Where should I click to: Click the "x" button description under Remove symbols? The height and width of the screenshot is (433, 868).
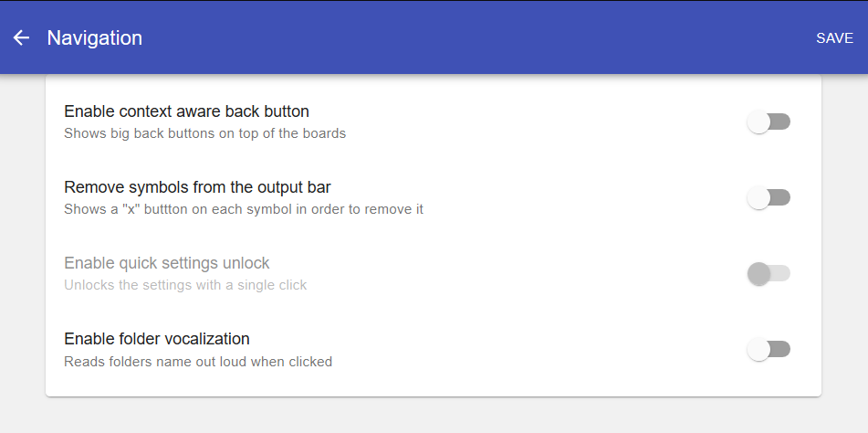pyautogui.click(x=244, y=209)
